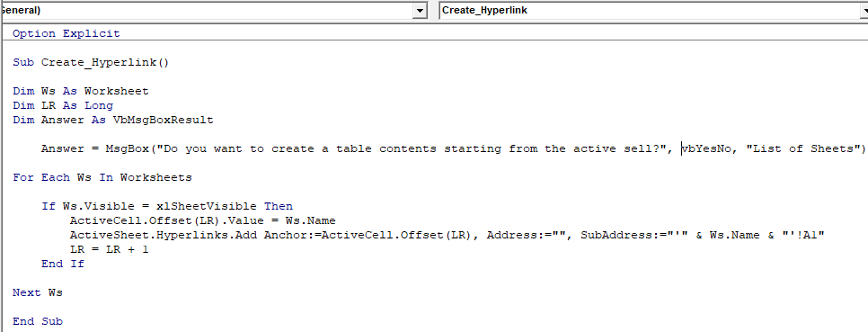Open the (General) object dropdown arrow
868x332 pixels.
pos(421,11)
